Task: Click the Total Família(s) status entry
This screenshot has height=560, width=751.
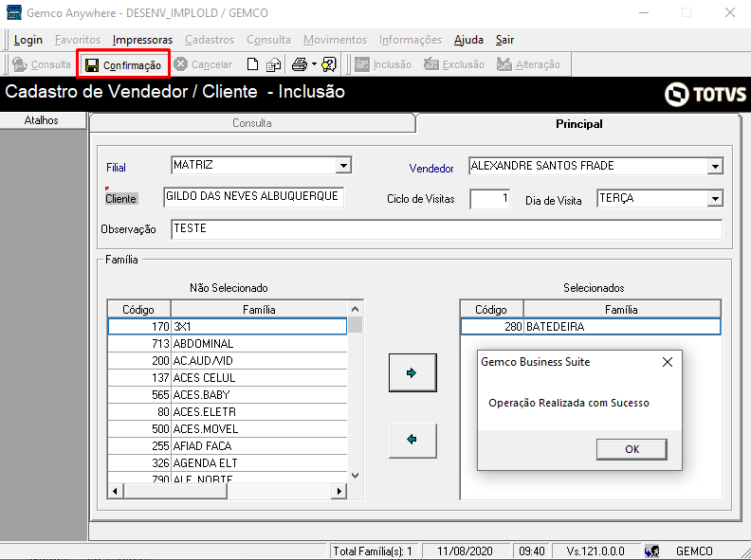Action: click(373, 551)
